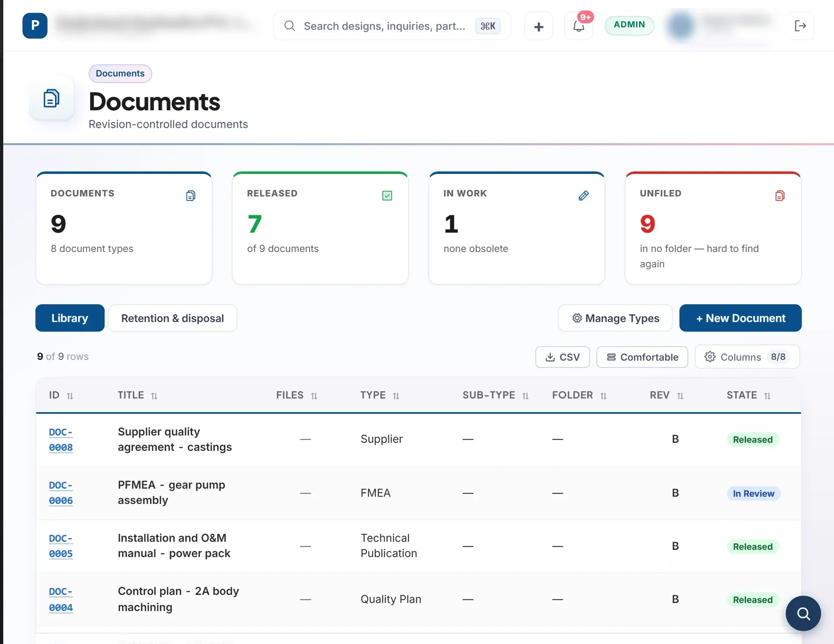Toggle Comfortable row density
Viewport: 834px width, 644px height.
642,357
